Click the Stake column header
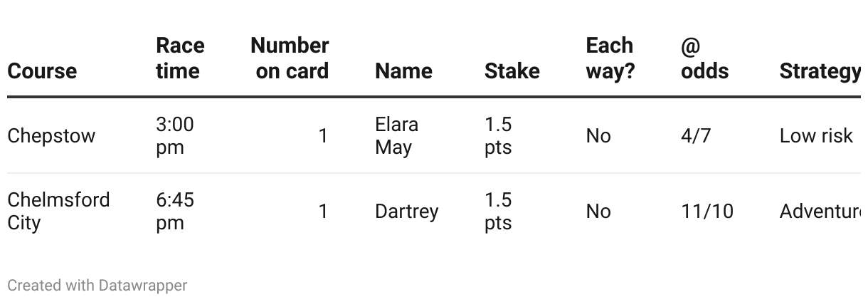This screenshot has height=302, width=868. pos(512,71)
